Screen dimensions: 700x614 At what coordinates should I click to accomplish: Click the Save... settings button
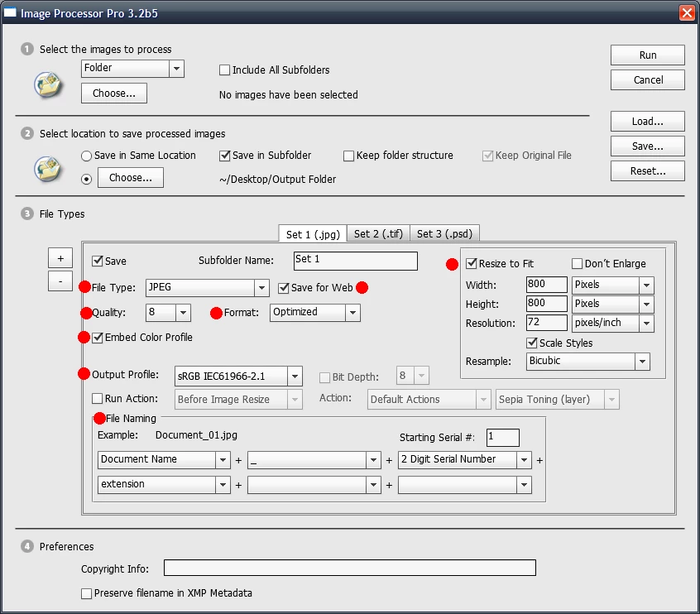(647, 146)
